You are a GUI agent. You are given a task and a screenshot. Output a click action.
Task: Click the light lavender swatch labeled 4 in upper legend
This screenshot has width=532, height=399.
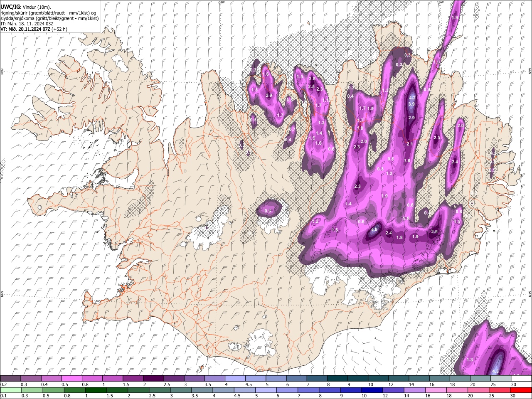tap(235, 379)
